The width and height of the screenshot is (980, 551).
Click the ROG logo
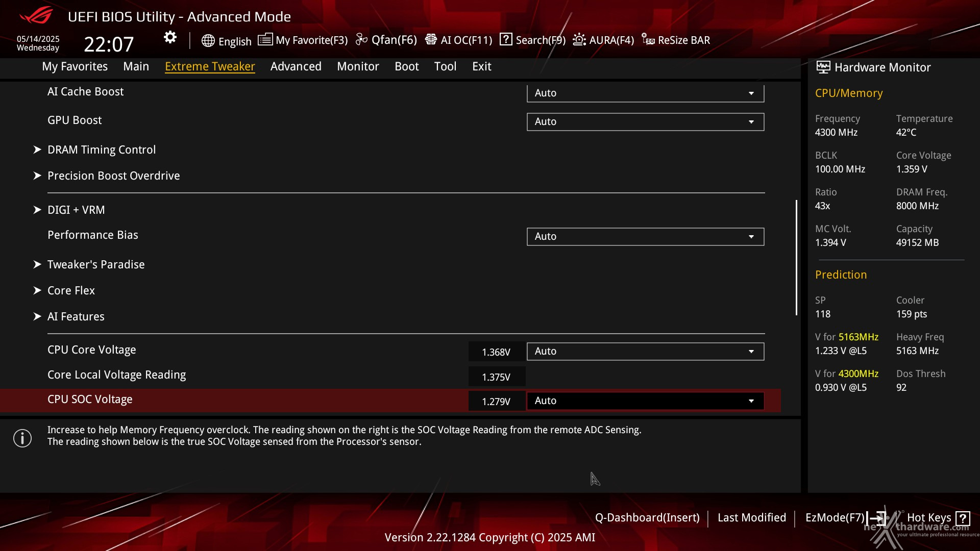pos(36,15)
